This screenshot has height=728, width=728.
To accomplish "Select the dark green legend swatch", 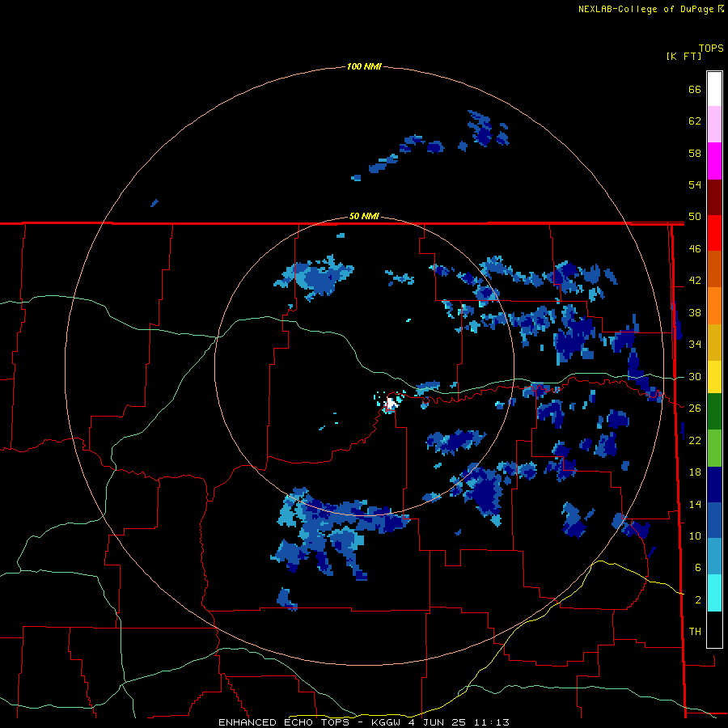I will (x=714, y=412).
